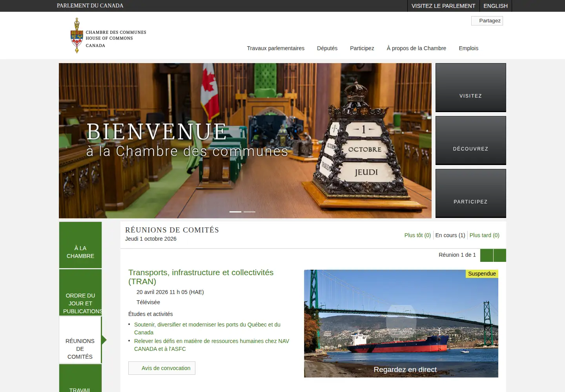Click the Suspendue status badge
The image size is (565, 392).
[x=482, y=274]
